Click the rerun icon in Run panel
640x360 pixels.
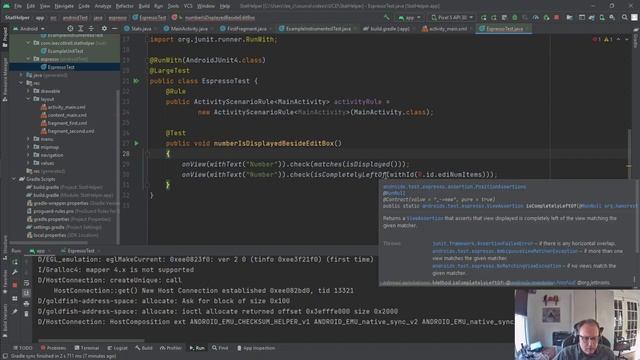pos(15,262)
